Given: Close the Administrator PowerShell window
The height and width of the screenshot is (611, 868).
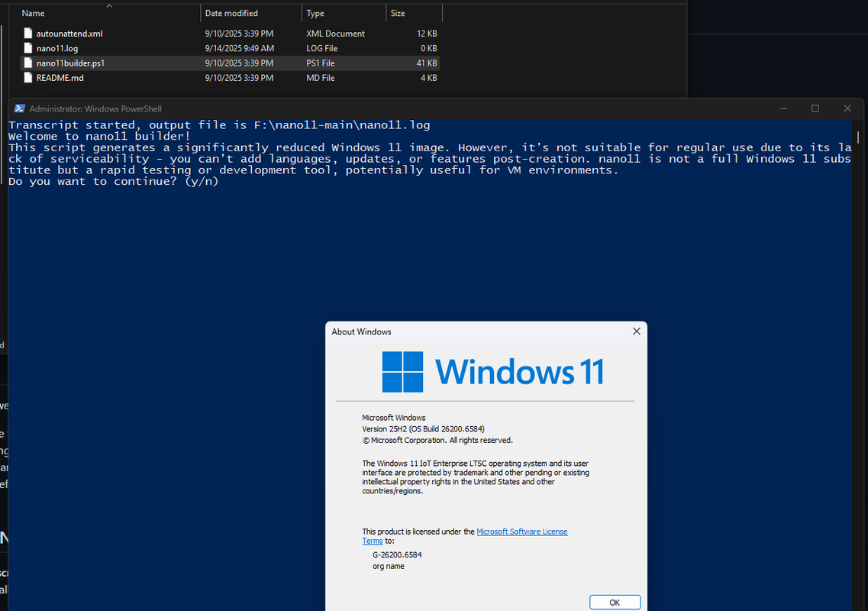Looking at the screenshot, I should point(847,108).
